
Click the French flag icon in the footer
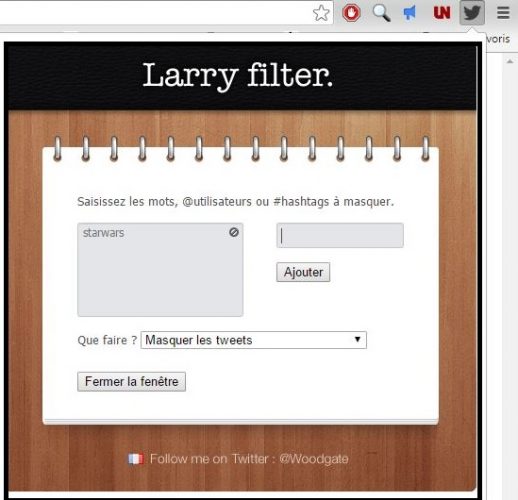[x=136, y=459]
